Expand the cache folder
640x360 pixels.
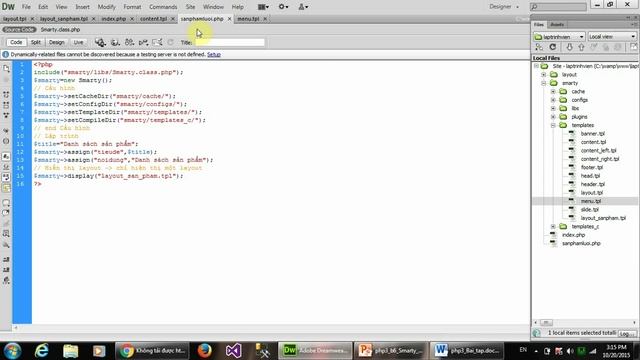[553, 91]
